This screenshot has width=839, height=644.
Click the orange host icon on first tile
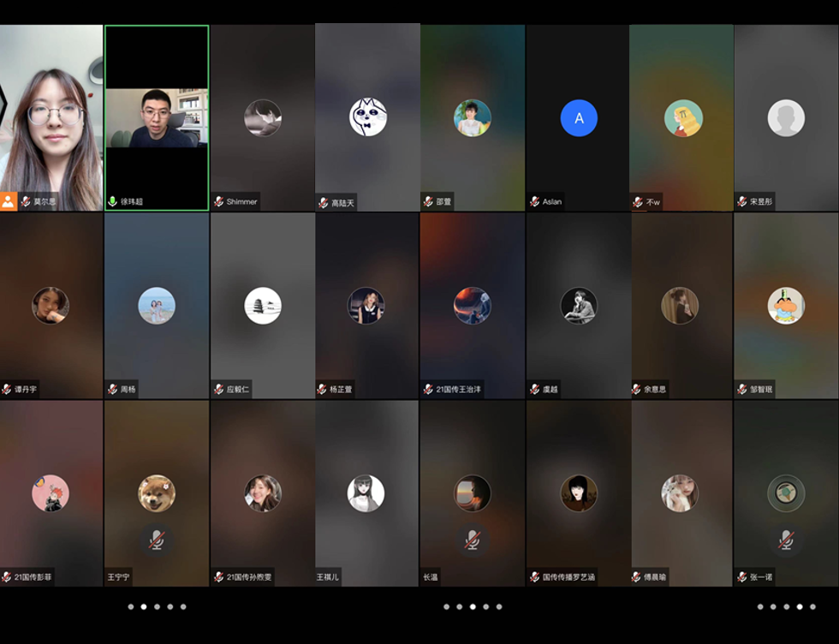point(9,202)
